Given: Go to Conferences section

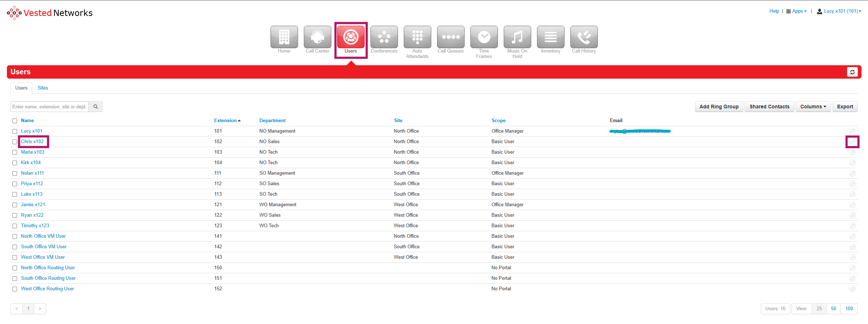Looking at the screenshot, I should pyautogui.click(x=384, y=37).
